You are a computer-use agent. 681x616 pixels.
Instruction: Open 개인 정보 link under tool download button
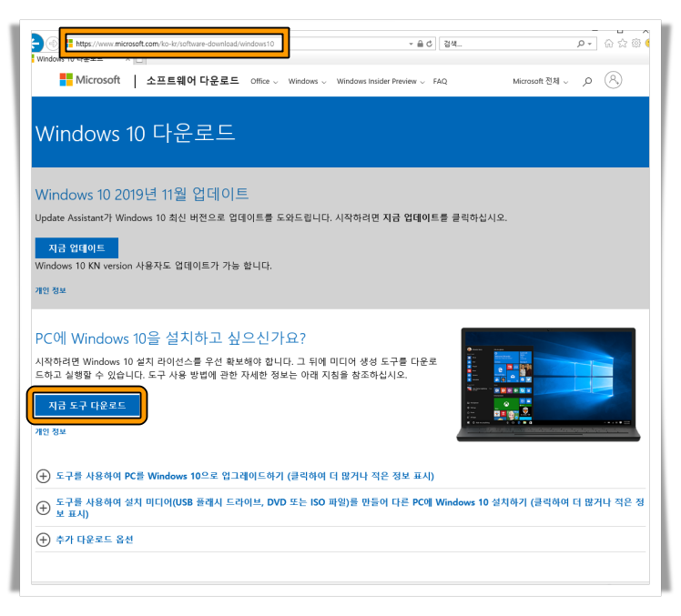50,431
